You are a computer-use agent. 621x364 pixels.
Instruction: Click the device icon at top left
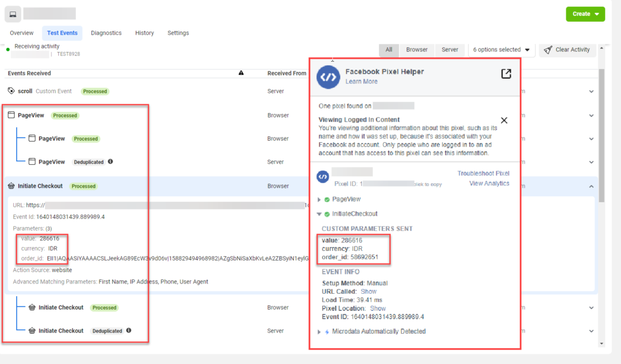click(13, 14)
